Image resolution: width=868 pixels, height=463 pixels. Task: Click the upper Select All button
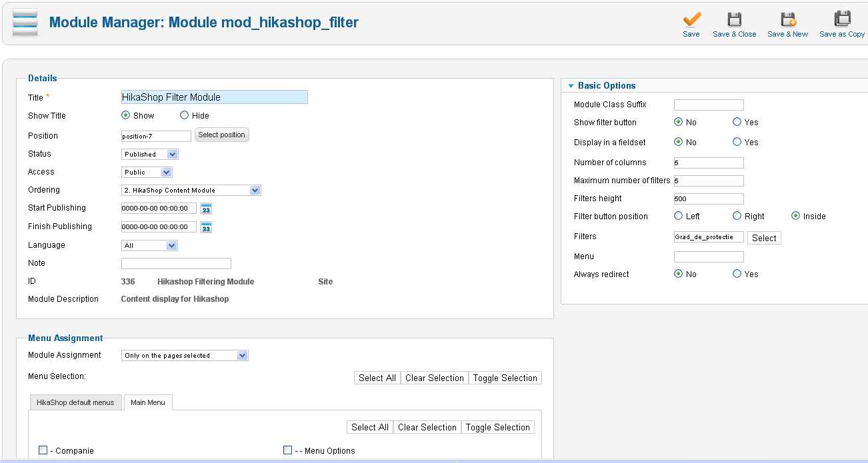[377, 378]
